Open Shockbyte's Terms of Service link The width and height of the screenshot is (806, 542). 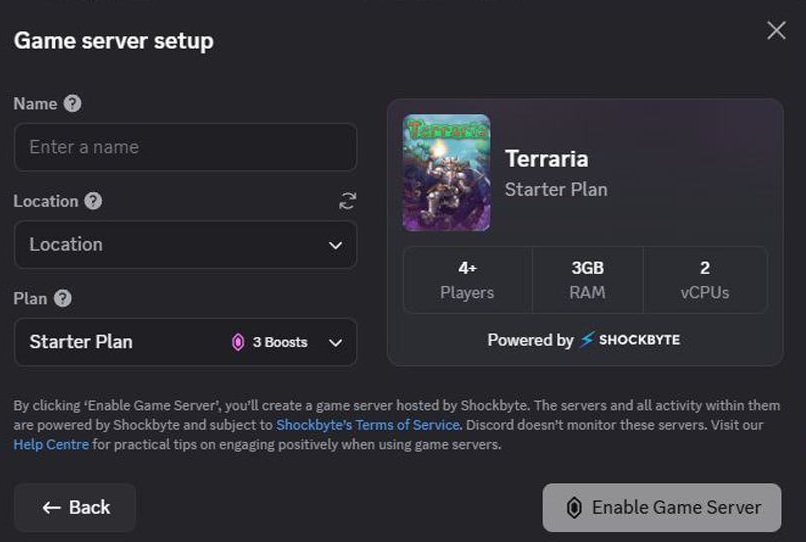coord(367,425)
